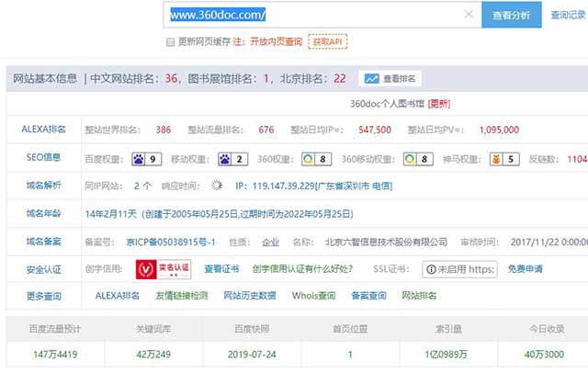The height and width of the screenshot is (373, 588).
Task: Open the 获取API link
Action: [328, 42]
